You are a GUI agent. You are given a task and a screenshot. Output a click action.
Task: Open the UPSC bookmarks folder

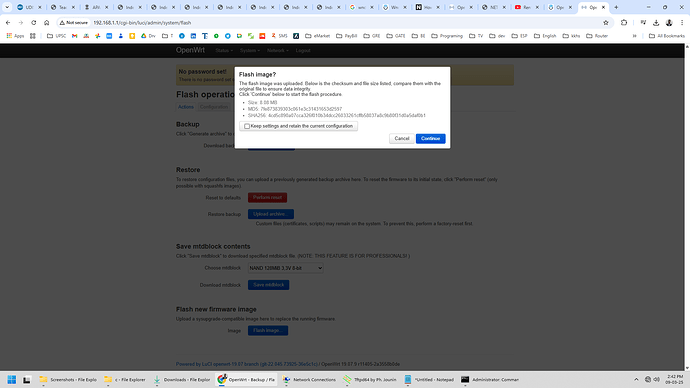pos(56,36)
